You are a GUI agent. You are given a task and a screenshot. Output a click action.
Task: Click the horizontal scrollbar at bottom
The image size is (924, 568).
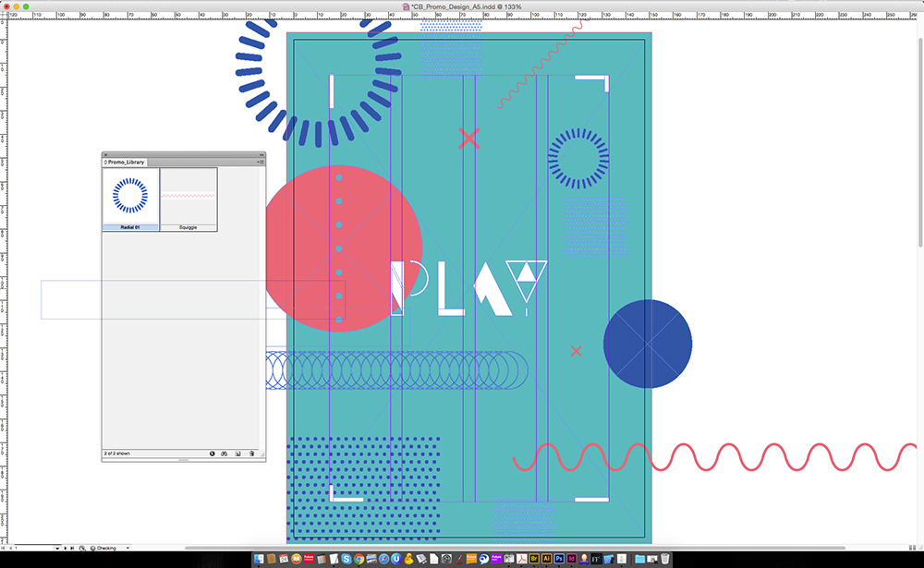click(x=516, y=548)
